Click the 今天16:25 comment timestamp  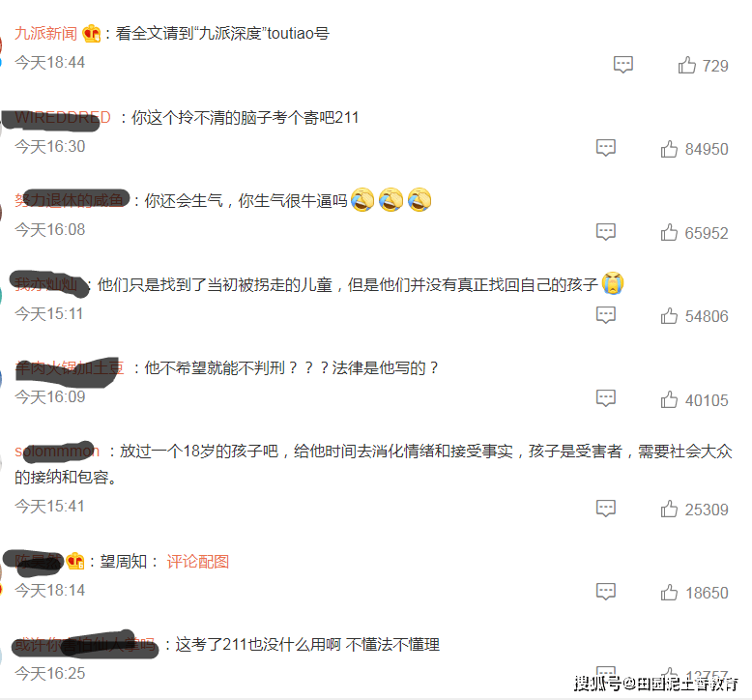pos(50,673)
